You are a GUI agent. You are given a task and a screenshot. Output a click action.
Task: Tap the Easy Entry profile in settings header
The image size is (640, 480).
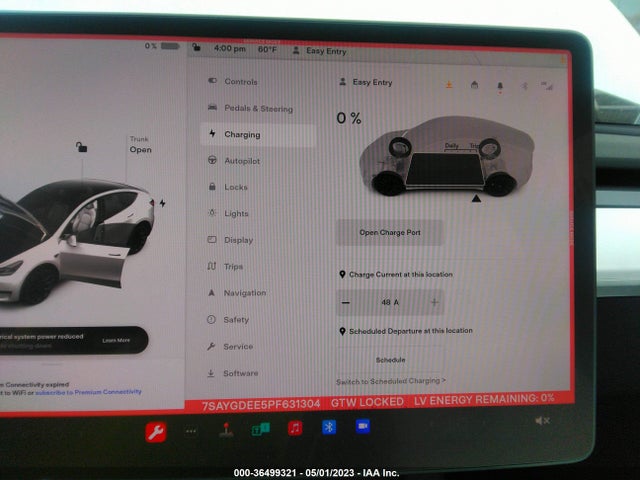366,82
